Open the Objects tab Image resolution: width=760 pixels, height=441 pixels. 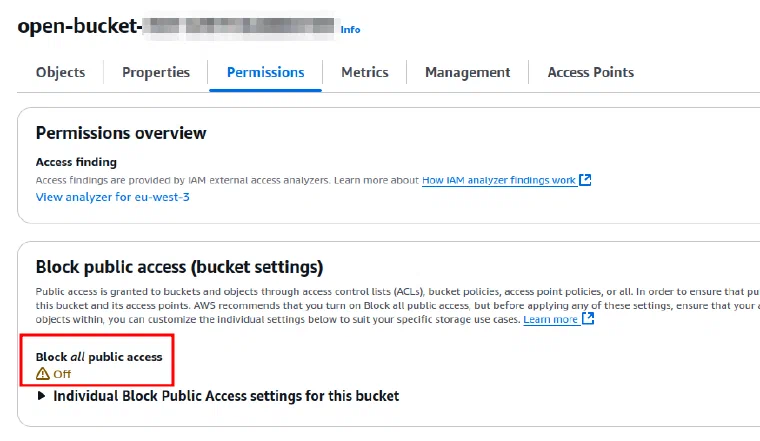pos(60,72)
